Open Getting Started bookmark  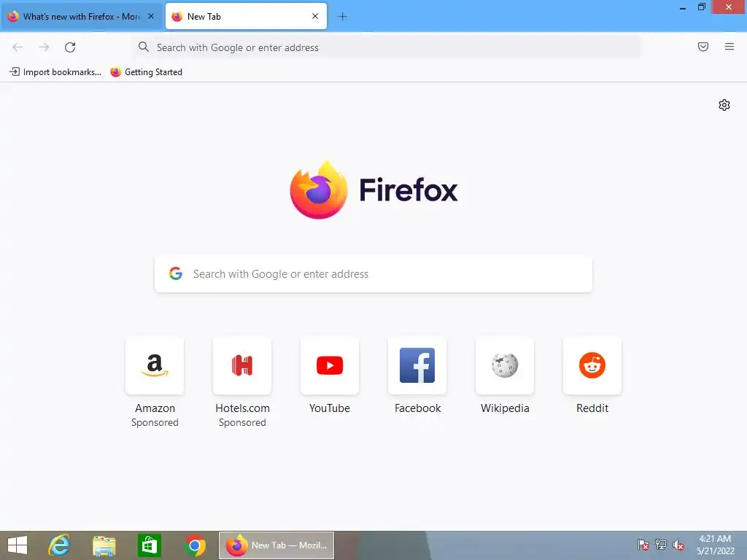coord(146,72)
